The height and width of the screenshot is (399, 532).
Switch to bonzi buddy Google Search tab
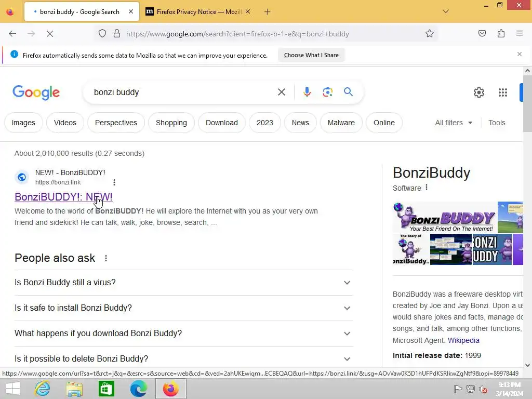pyautogui.click(x=82, y=12)
